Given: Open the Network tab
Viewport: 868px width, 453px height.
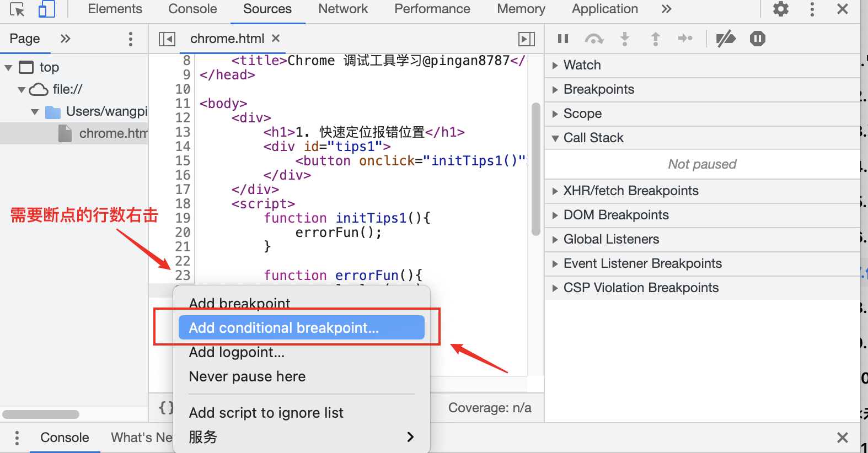Looking at the screenshot, I should 343,9.
